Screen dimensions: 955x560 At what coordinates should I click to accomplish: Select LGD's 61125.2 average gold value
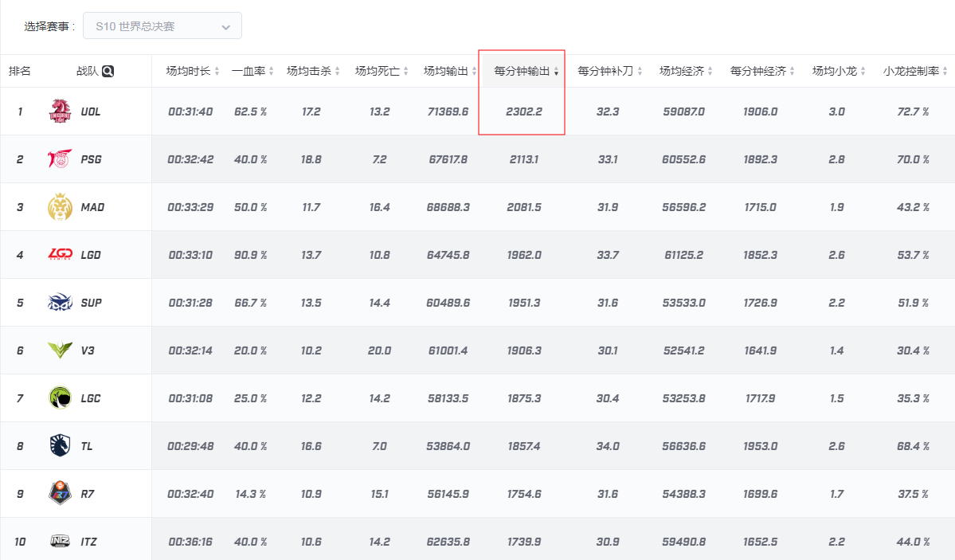pyautogui.click(x=684, y=256)
